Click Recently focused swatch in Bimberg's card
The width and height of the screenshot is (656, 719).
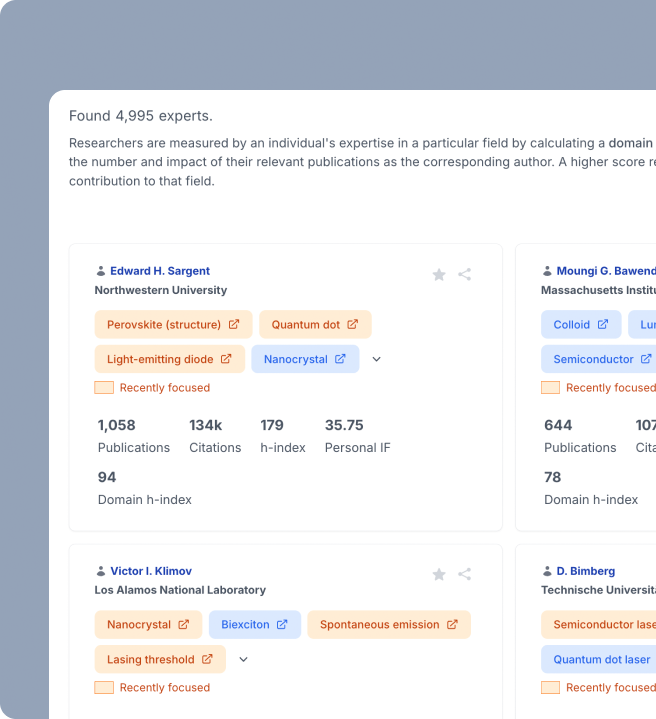(551, 687)
